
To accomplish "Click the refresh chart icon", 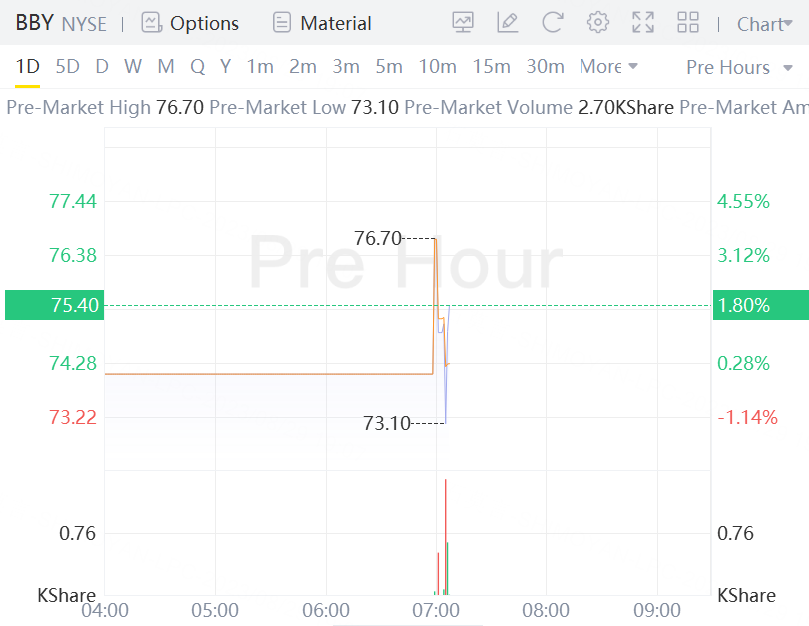I will [553, 22].
